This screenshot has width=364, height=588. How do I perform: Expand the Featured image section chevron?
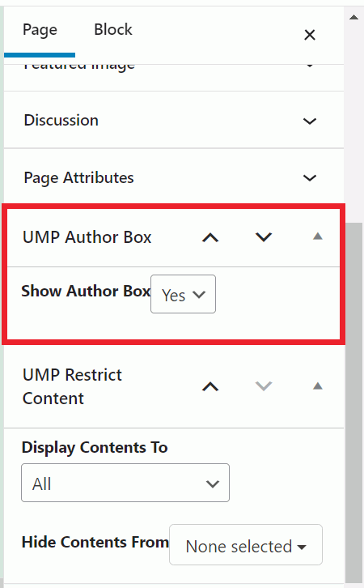[x=310, y=66]
